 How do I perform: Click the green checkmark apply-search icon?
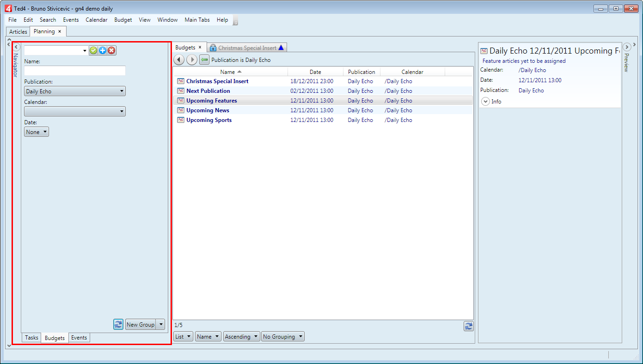pos(93,50)
